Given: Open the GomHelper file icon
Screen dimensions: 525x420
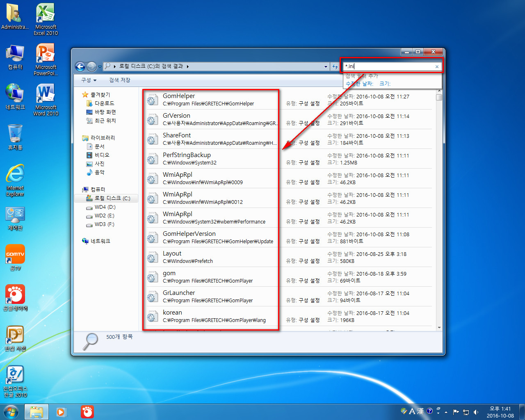Looking at the screenshot, I should (153, 100).
